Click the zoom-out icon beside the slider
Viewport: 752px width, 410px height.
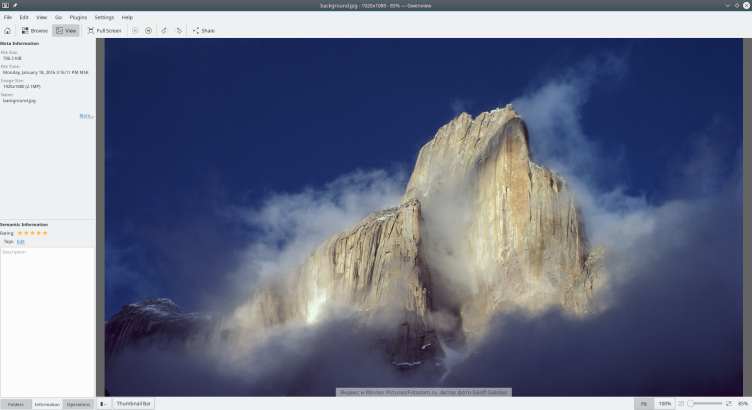(x=682, y=404)
